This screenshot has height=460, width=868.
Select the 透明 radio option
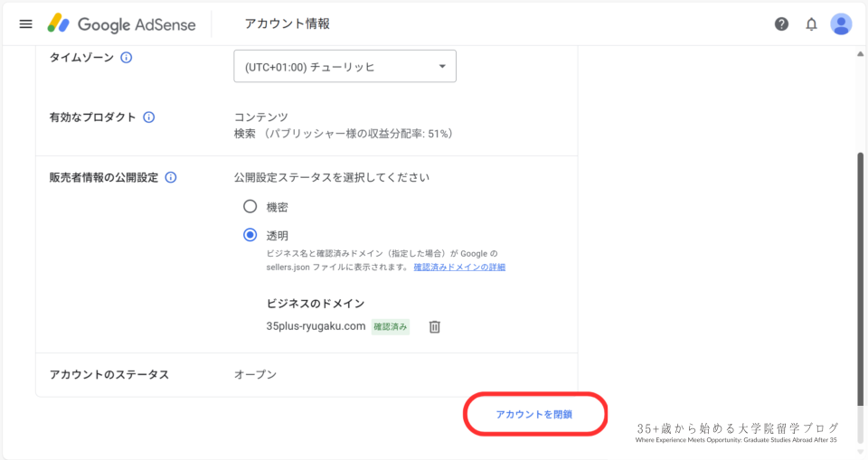point(250,235)
